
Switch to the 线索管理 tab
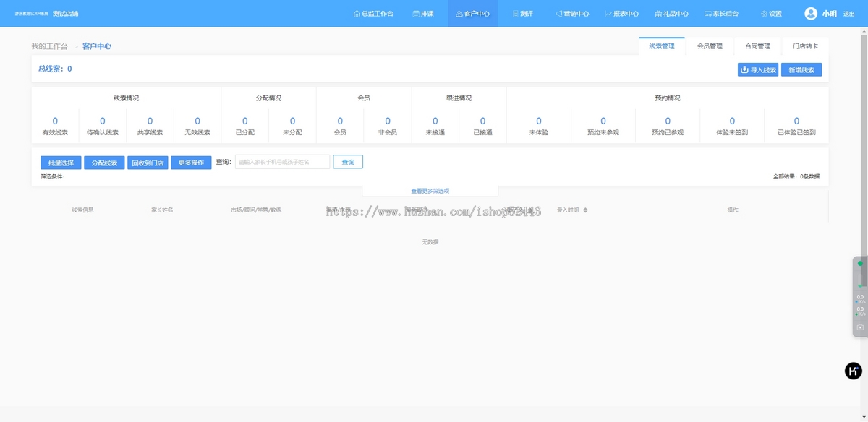pos(662,46)
